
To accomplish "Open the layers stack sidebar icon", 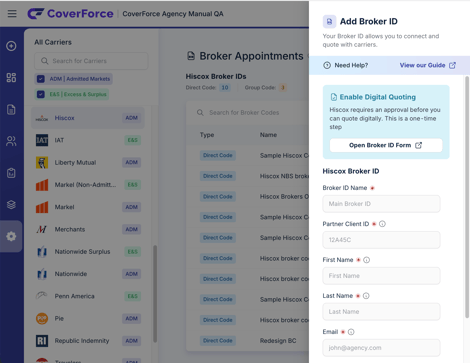I will click(x=11, y=205).
